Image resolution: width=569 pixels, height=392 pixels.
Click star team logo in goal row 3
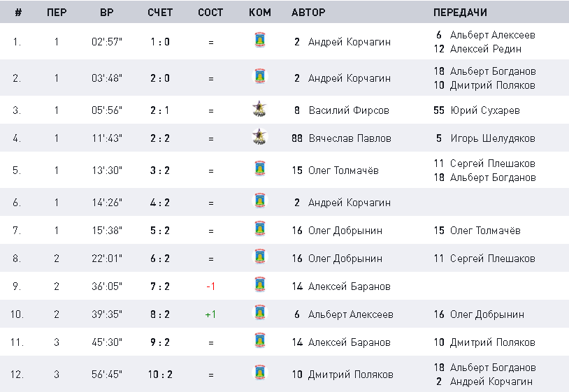[x=259, y=108]
